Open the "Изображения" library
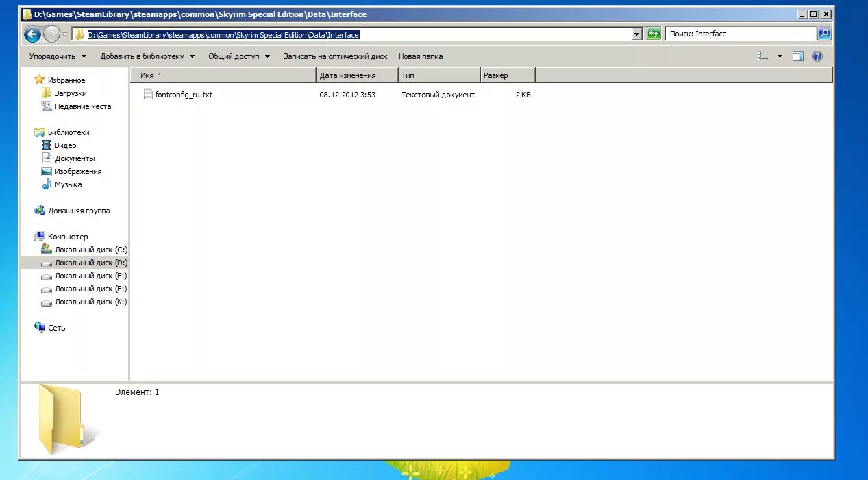The width and height of the screenshot is (868, 480). click(78, 171)
